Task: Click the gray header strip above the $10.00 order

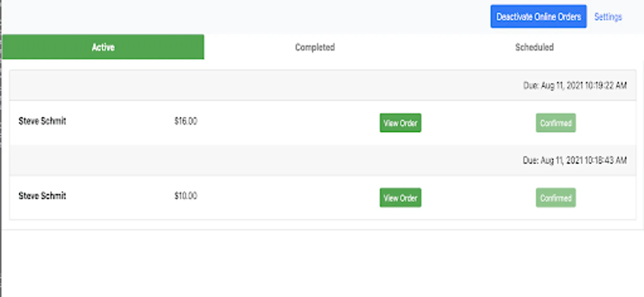Action: click(231, 160)
